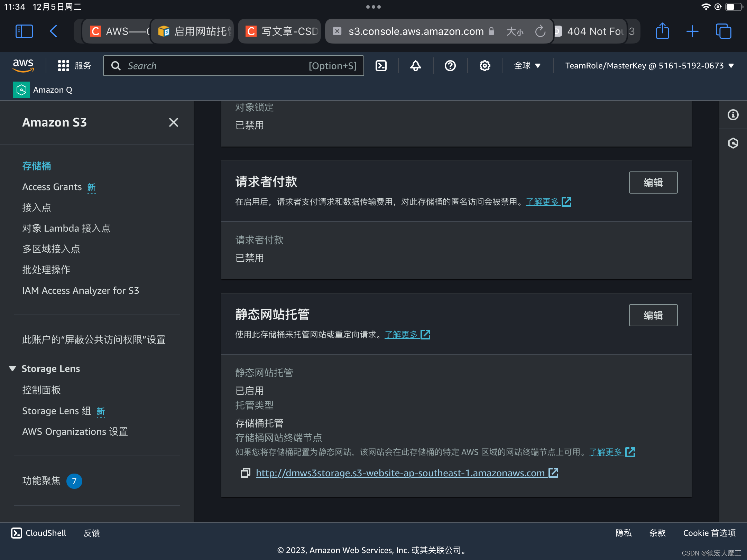Screen dimensions: 747x560
Task: Open 多区域接入点 in the sidebar
Action: pos(51,249)
